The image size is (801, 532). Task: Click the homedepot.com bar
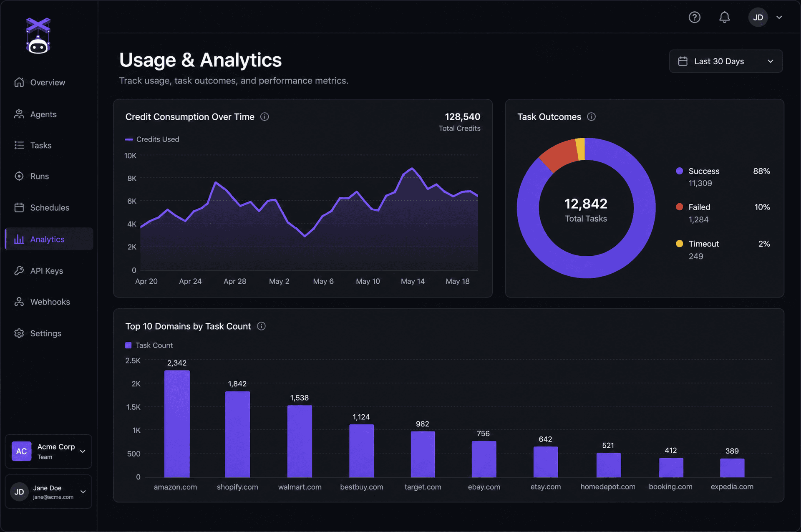coord(608,465)
